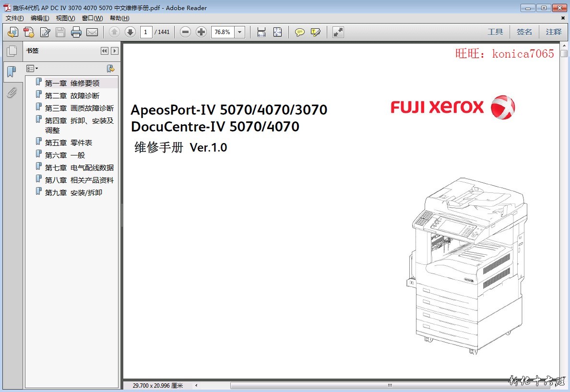Zoom in with the plus button

point(202,32)
